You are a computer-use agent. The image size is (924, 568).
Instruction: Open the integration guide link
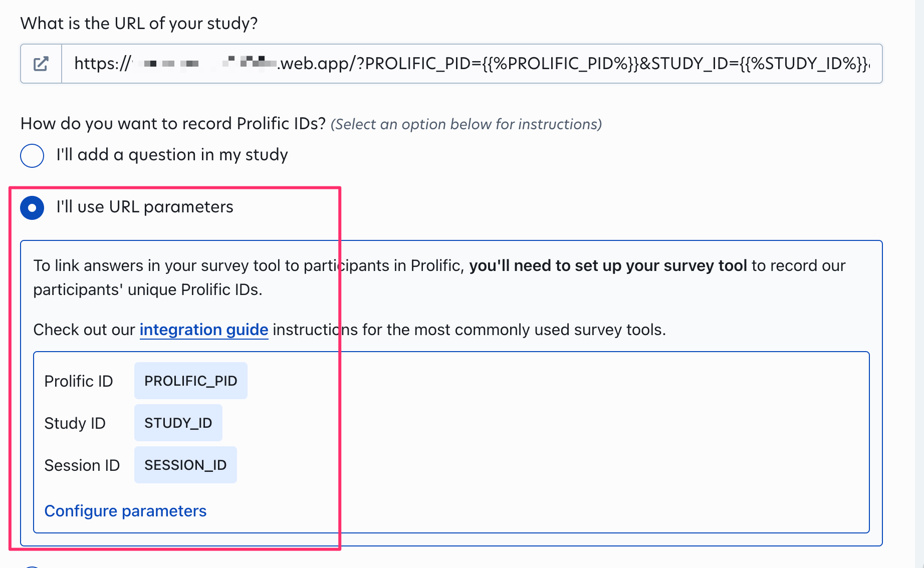(x=203, y=330)
